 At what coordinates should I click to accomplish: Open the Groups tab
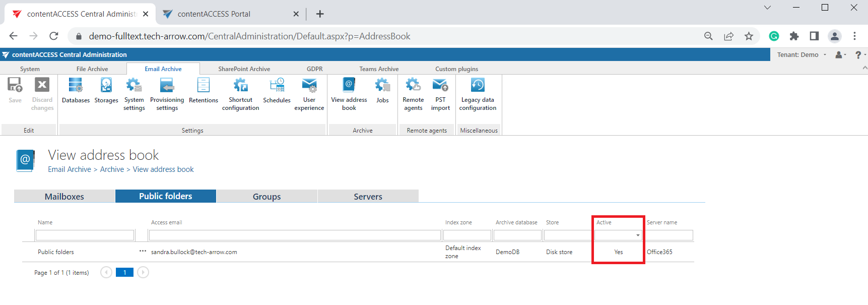[266, 197]
